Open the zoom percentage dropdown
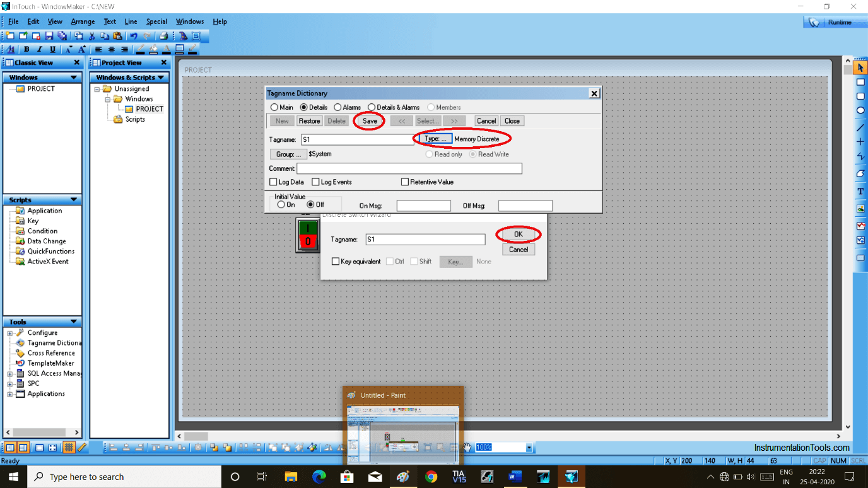 tap(529, 448)
